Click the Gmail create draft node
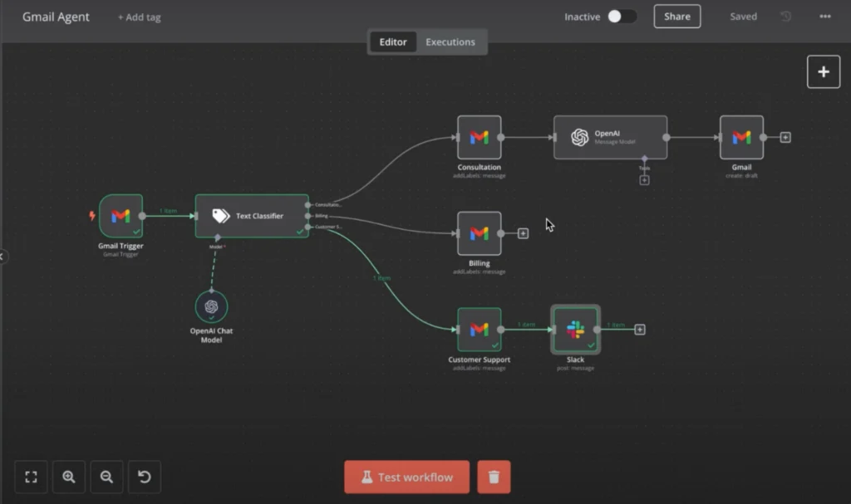Image resolution: width=851 pixels, height=504 pixels. (x=741, y=137)
